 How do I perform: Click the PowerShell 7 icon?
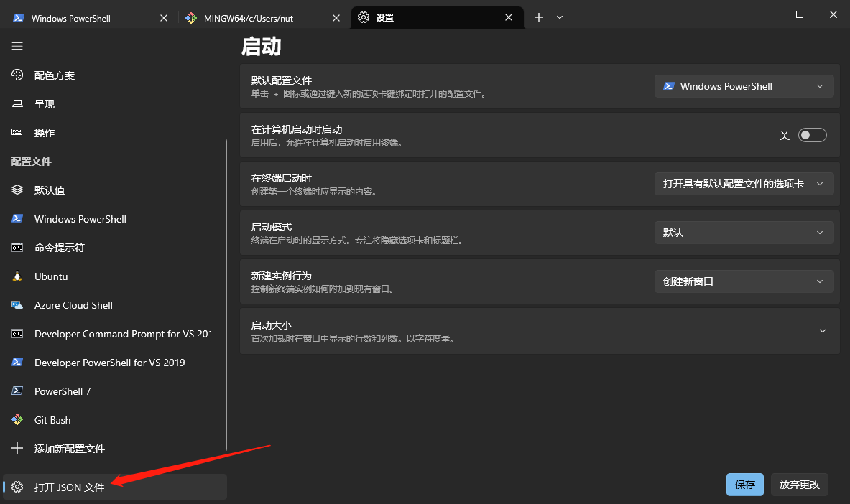point(17,391)
